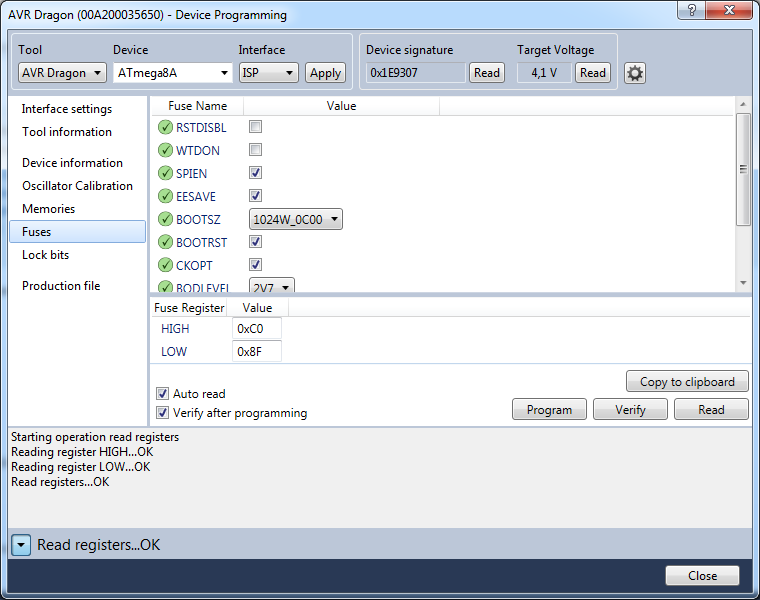The height and width of the screenshot is (600, 760).
Task: Click the Target Voltage field 4,1 V
Action: coord(544,73)
